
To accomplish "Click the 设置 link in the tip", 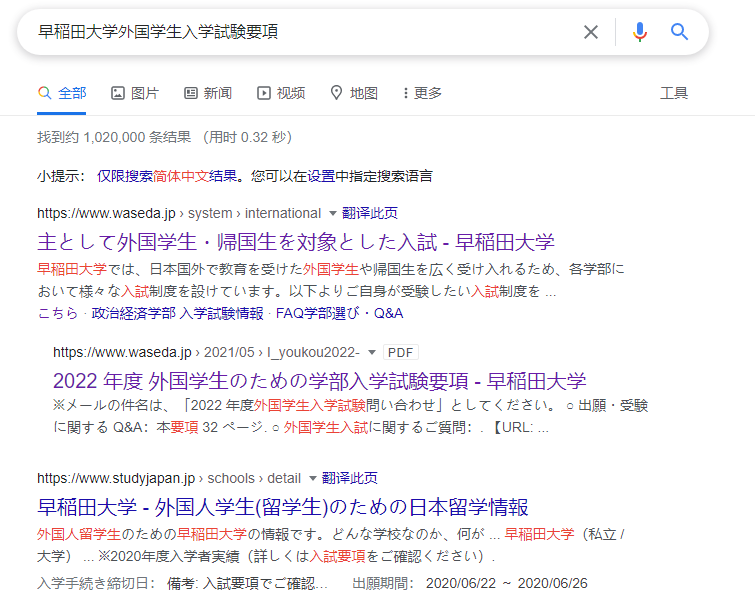I will 321,176.
